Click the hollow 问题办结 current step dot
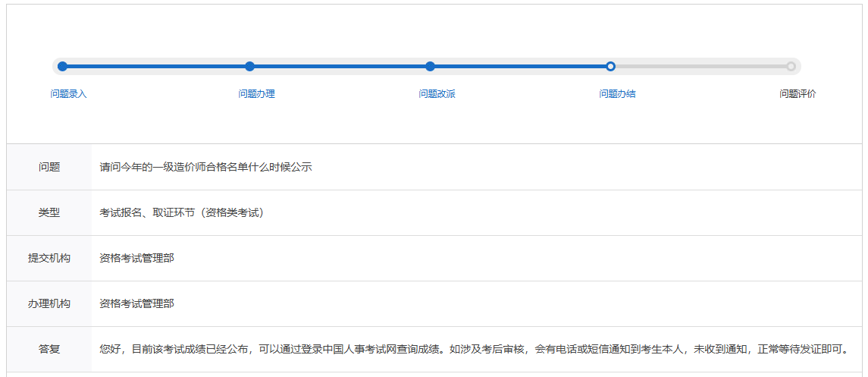868x377 pixels. [x=610, y=67]
